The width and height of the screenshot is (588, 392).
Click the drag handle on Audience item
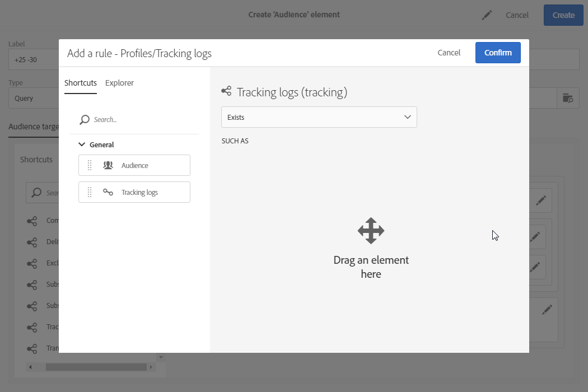pos(90,165)
